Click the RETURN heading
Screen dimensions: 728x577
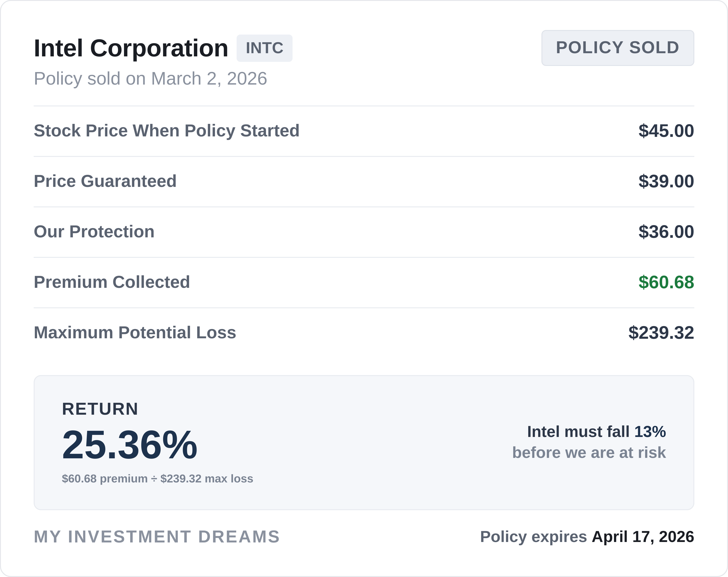(100, 409)
